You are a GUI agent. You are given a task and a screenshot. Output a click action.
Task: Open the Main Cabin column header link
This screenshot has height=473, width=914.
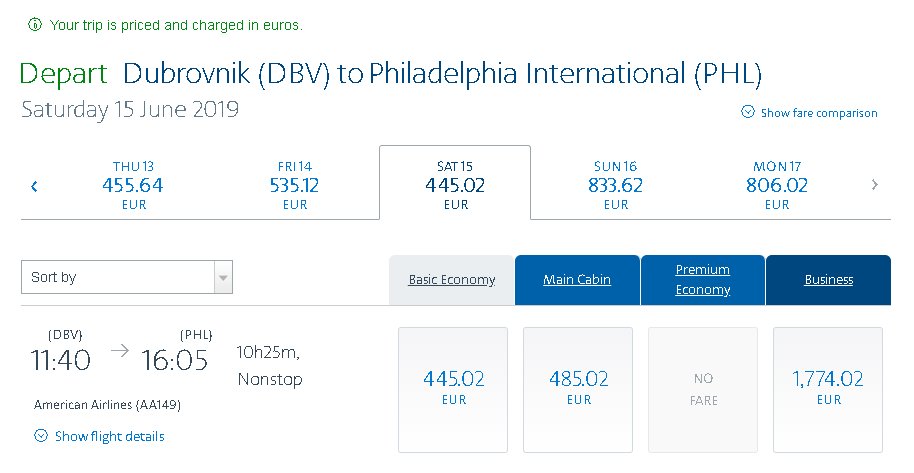click(577, 280)
